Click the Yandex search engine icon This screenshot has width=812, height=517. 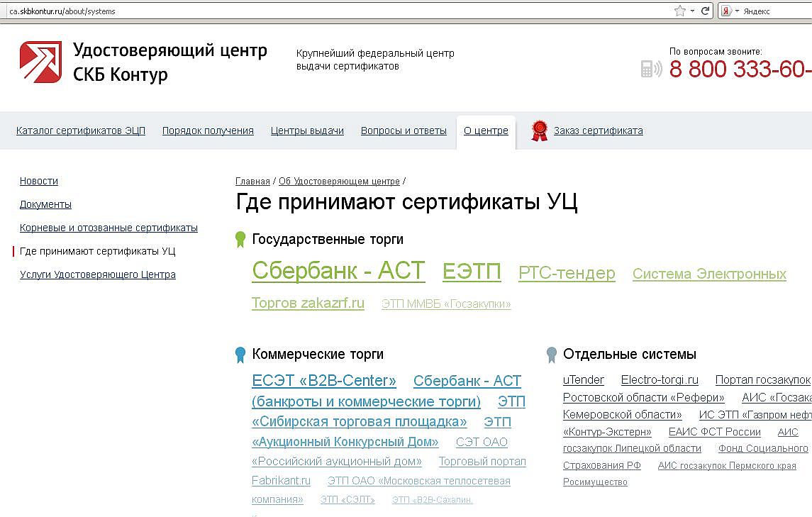tap(726, 11)
